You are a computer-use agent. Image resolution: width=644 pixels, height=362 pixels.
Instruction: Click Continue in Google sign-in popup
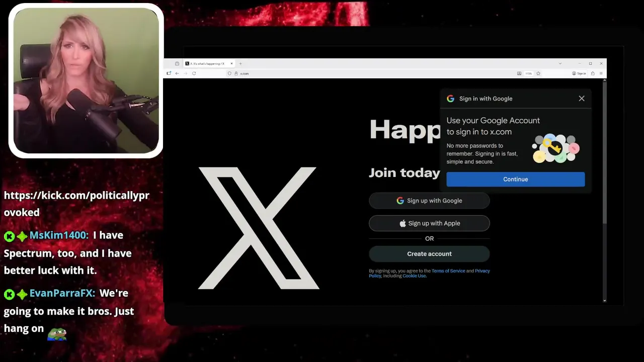coord(516,179)
